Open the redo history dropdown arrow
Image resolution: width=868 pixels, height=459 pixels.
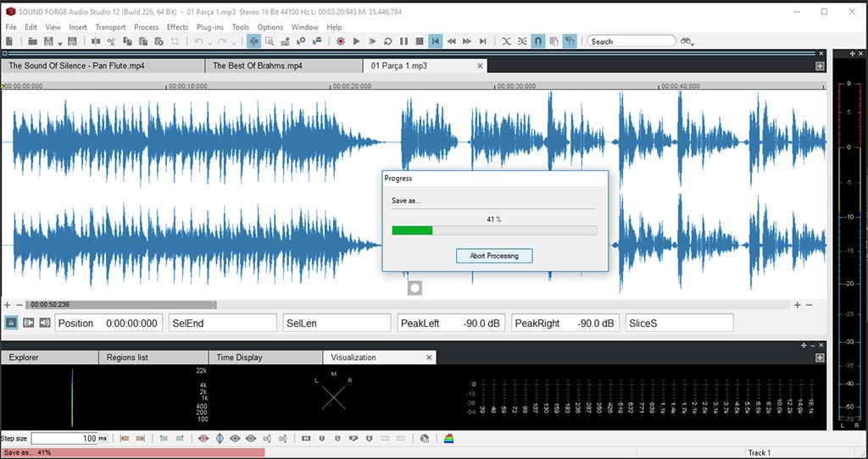coord(234,42)
